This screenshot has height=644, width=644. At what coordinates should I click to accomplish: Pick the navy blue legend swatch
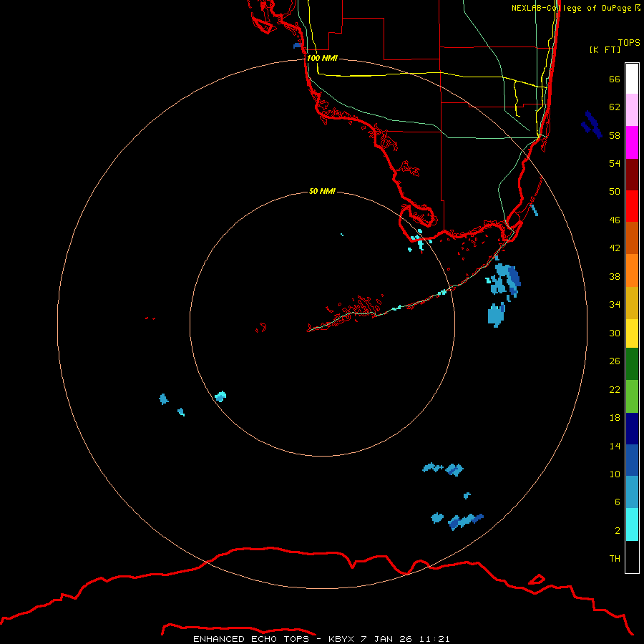(x=632, y=429)
